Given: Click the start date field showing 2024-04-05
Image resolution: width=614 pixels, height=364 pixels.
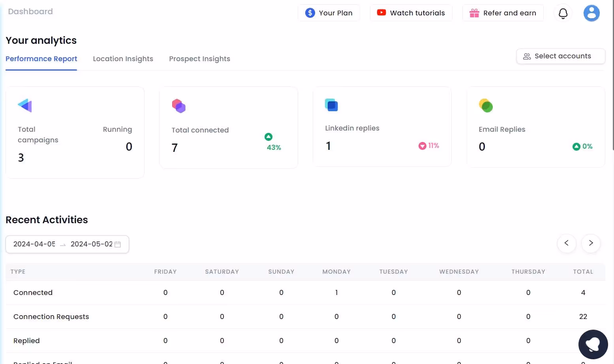Looking at the screenshot, I should [x=34, y=244].
